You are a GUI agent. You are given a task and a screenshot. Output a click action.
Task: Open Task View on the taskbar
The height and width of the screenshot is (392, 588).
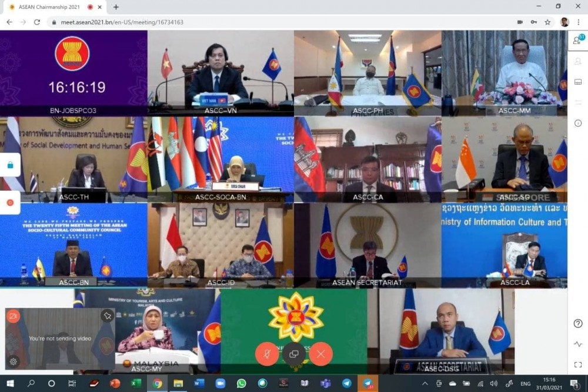pyautogui.click(x=72, y=383)
